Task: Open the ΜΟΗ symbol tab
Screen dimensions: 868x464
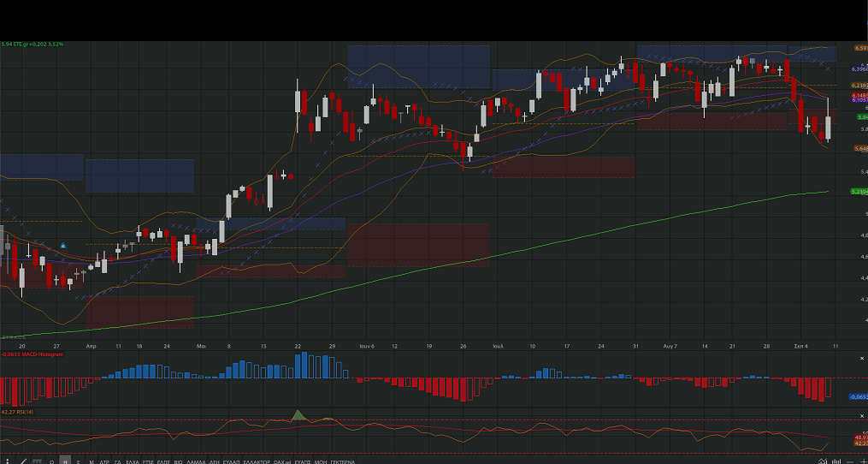Action: click(321, 461)
